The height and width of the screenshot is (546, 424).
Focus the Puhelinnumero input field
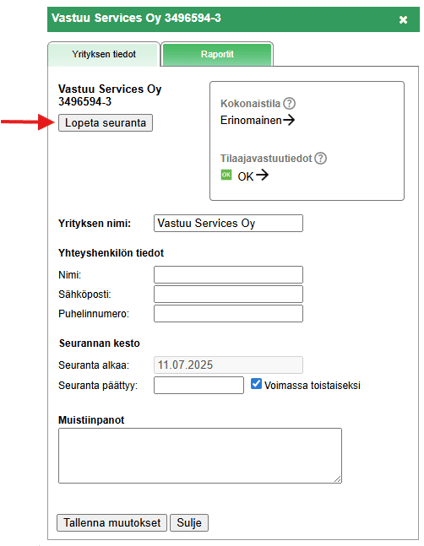[x=228, y=314]
